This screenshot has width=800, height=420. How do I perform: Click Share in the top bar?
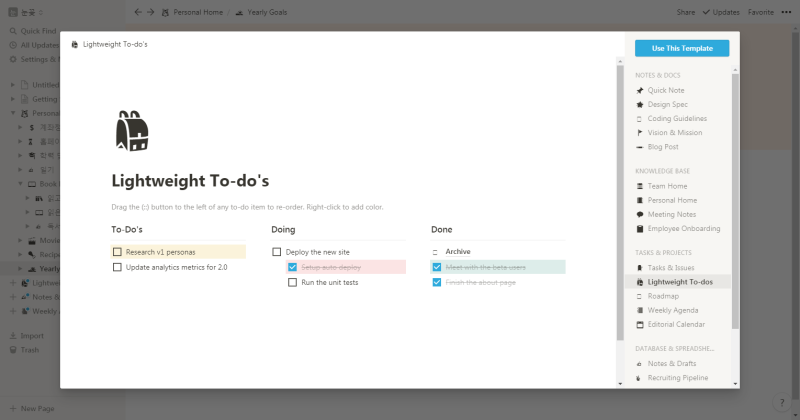[x=686, y=12]
